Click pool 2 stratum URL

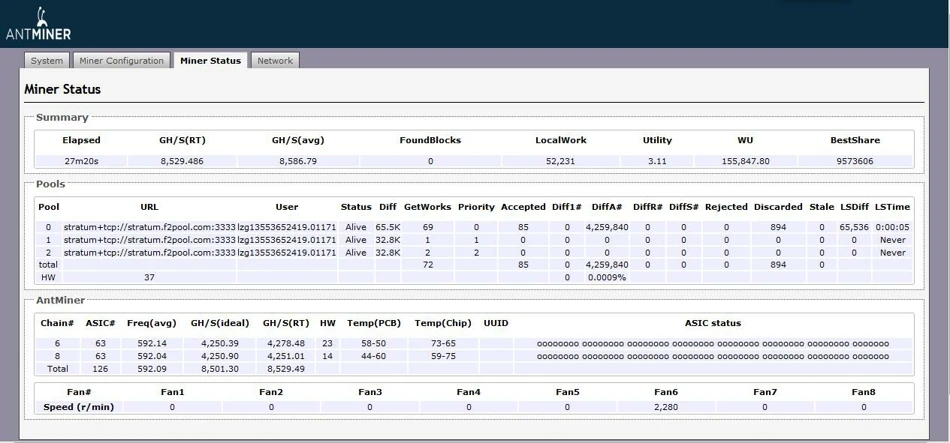pyautogui.click(x=149, y=253)
